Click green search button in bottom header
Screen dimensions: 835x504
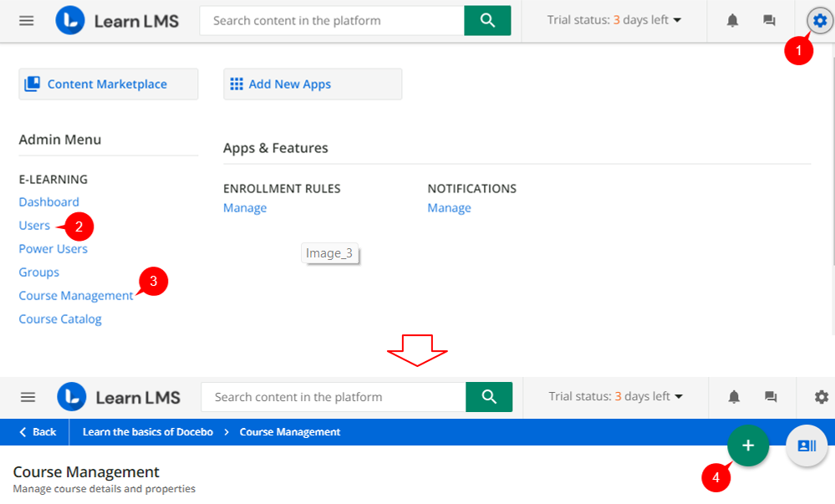pyautogui.click(x=489, y=397)
